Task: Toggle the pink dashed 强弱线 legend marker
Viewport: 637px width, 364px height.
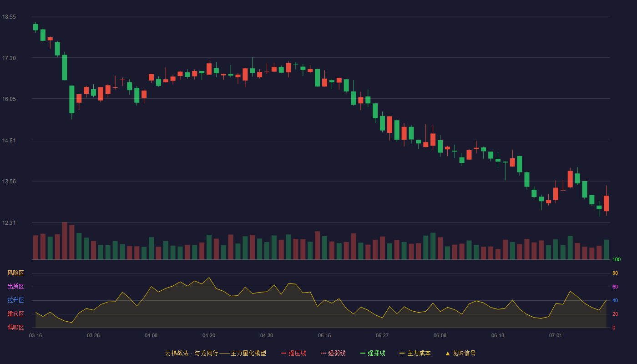Action: [x=323, y=353]
